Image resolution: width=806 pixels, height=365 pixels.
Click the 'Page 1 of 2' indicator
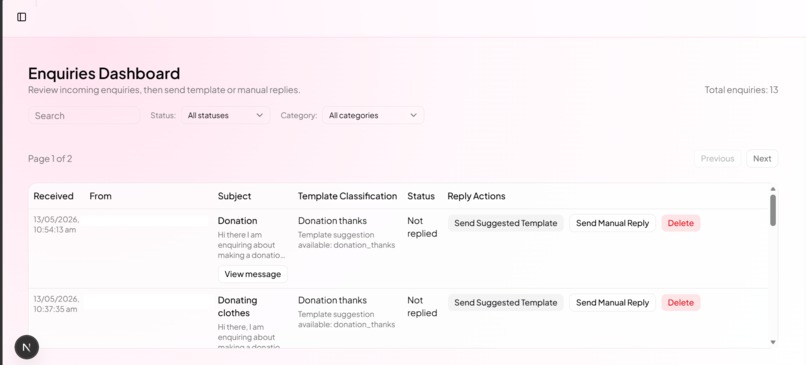50,158
